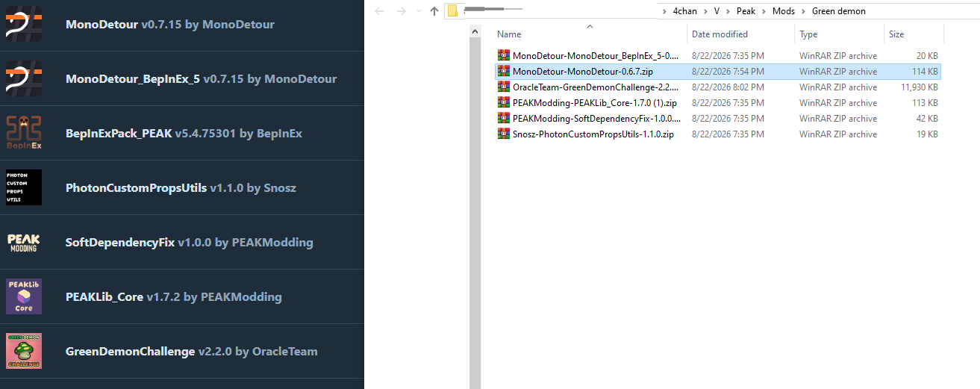Screen dimensions: 980x389
Task: Click SoftDependencyFix v1.0.0 title text
Action: pyautogui.click(x=190, y=242)
